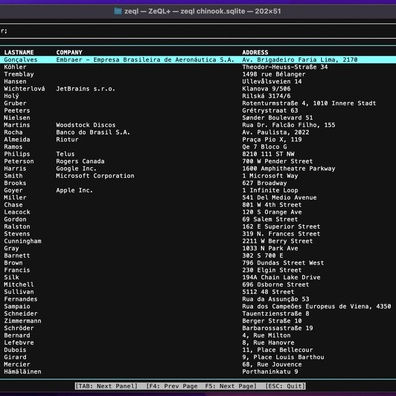This screenshot has width=396, height=396.
Task: Select the Hansen last name
Action: click(15, 82)
